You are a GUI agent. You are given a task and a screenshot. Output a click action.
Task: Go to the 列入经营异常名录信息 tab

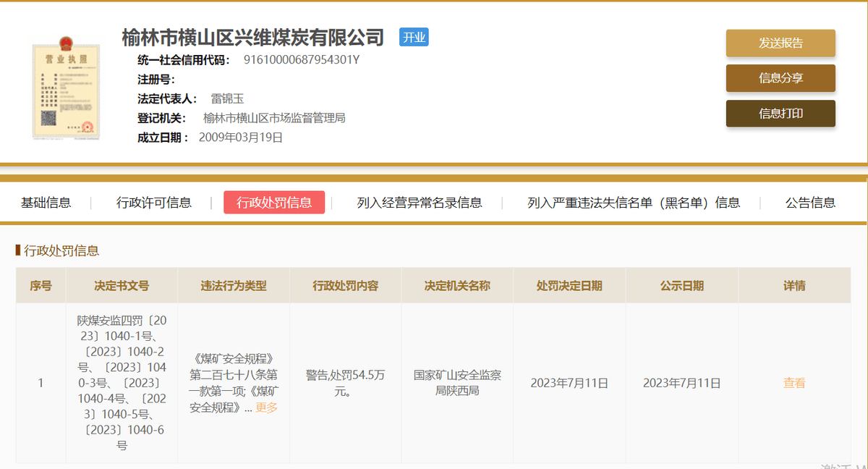click(420, 203)
